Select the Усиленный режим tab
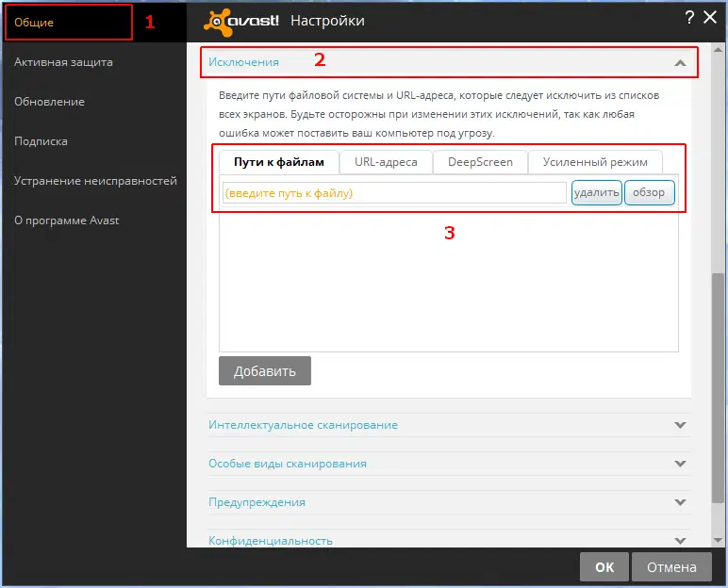728x588 pixels. point(595,162)
